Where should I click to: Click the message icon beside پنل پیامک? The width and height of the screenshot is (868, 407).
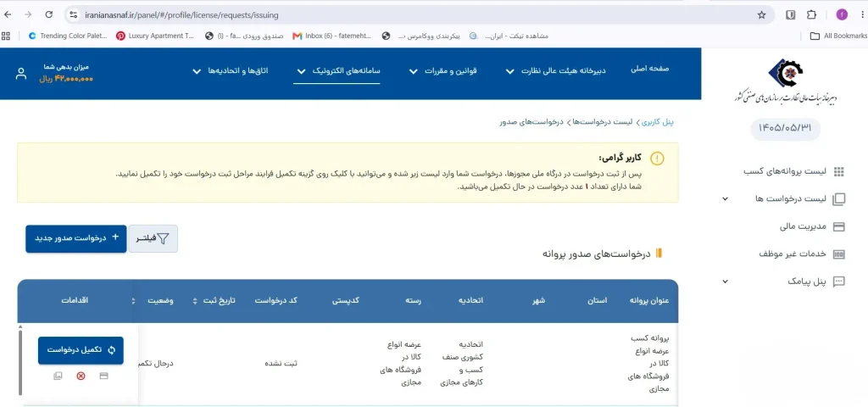click(x=838, y=282)
